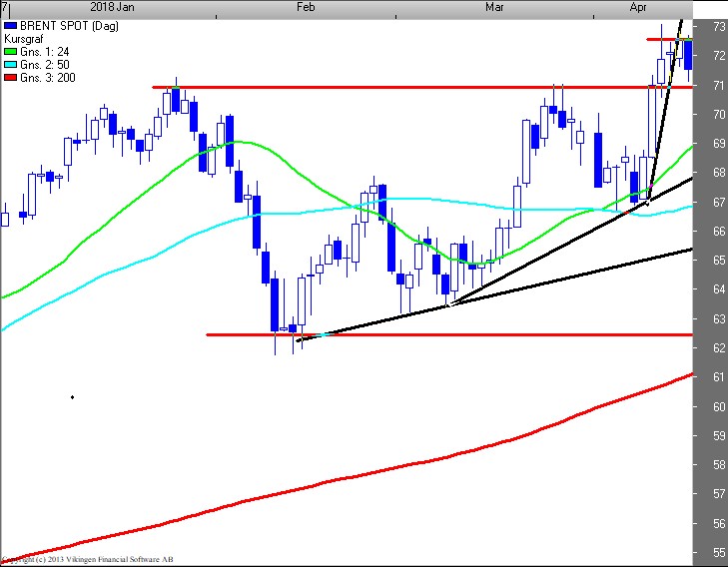The height and width of the screenshot is (567, 728).
Task: Select the Mar month header
Action: [494, 8]
